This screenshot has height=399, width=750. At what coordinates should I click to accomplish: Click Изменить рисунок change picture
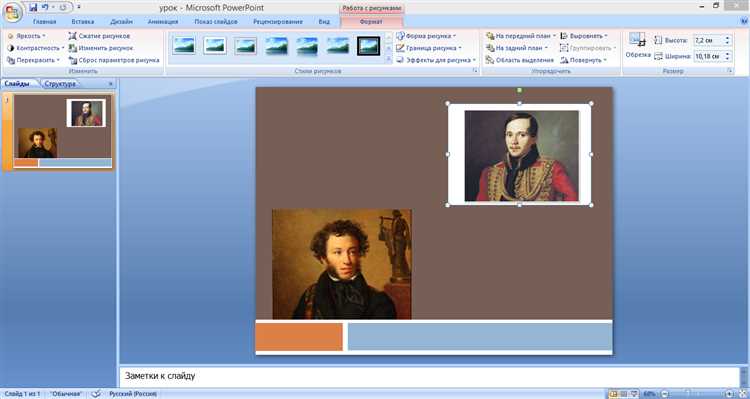(101, 48)
